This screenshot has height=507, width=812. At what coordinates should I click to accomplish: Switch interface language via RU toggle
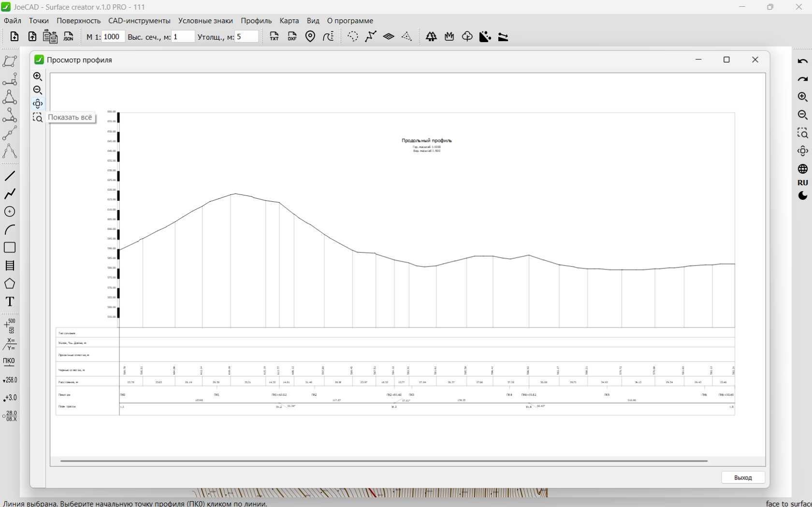[802, 183]
